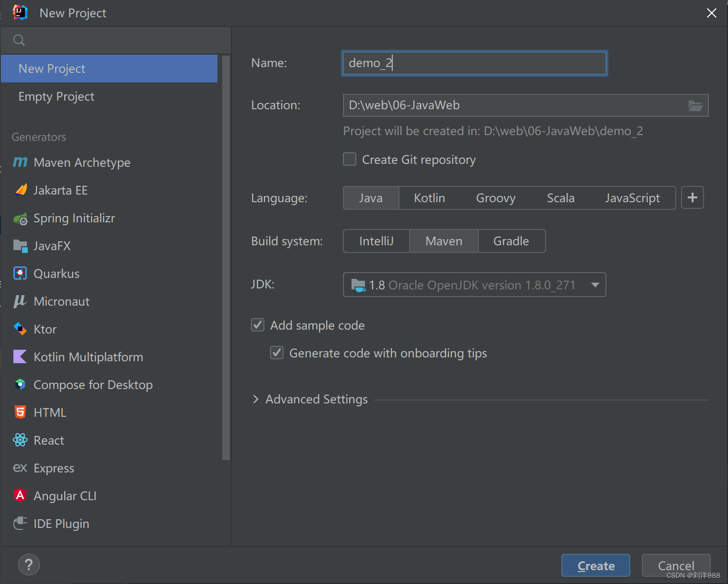The image size is (728, 584).
Task: Select Groovy as the language
Action: tap(496, 198)
